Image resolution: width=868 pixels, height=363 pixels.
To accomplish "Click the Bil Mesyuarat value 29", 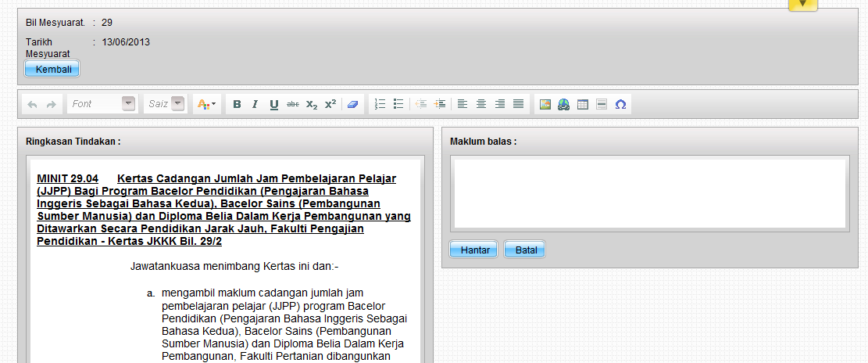I will 107,23.
